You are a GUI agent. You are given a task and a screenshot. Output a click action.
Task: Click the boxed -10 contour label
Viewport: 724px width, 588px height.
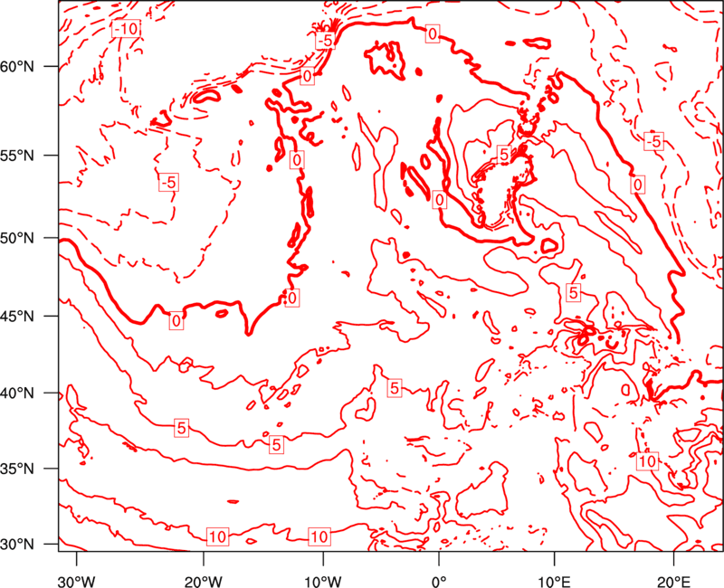click(x=126, y=29)
